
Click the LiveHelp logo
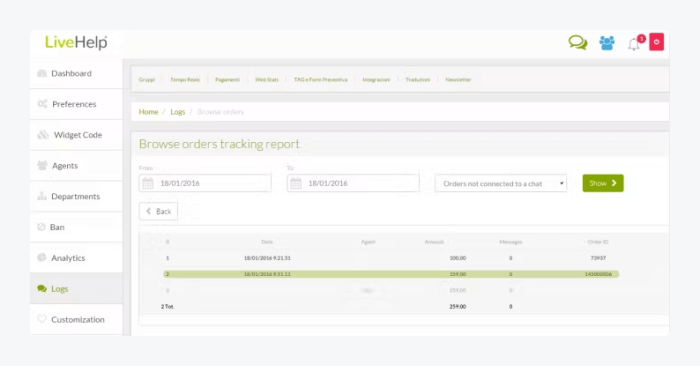click(76, 42)
